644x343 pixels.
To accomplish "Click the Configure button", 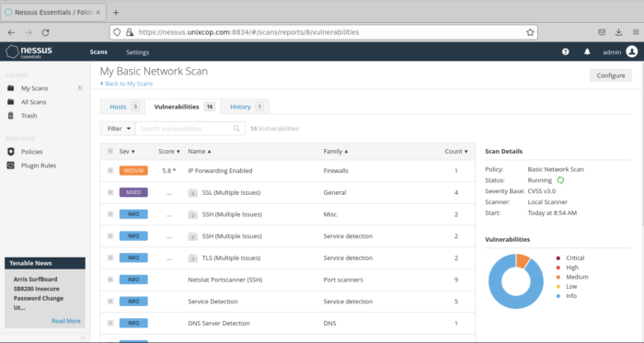I will 611,75.
